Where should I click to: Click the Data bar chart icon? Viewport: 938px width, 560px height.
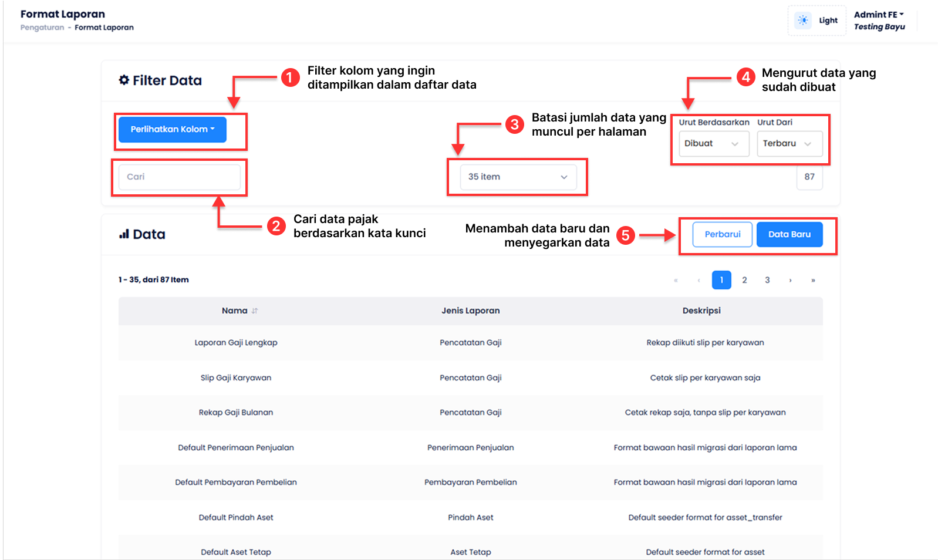124,234
